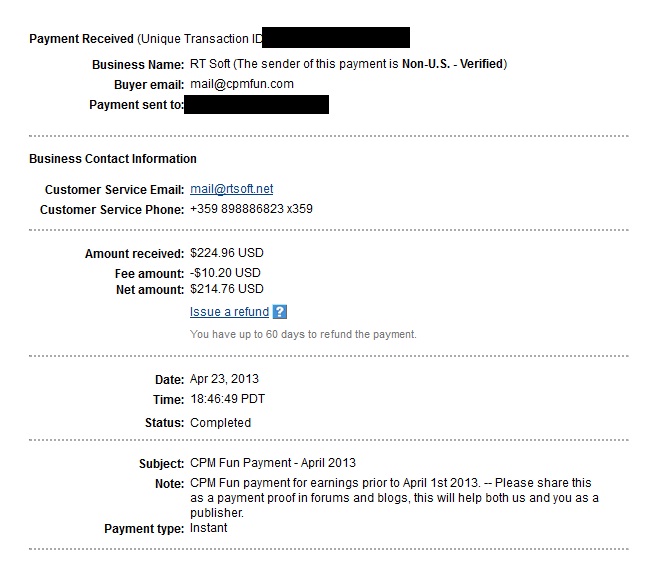Screen dimensions: 658x570
Task: Click the Payment Received heading
Action: point(81,39)
